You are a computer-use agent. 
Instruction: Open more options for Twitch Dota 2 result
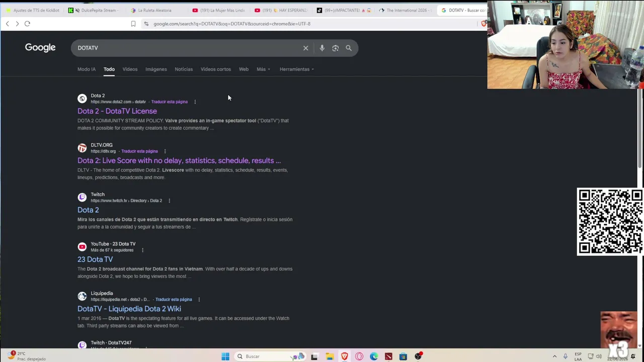pyautogui.click(x=169, y=201)
